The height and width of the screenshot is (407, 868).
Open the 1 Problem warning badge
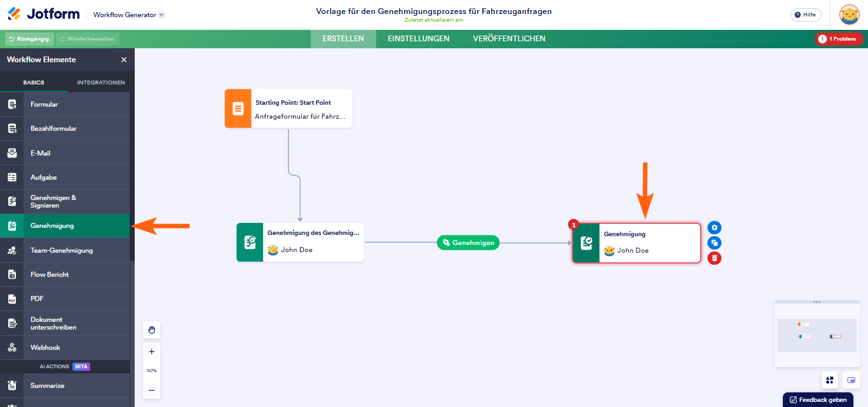coord(839,39)
